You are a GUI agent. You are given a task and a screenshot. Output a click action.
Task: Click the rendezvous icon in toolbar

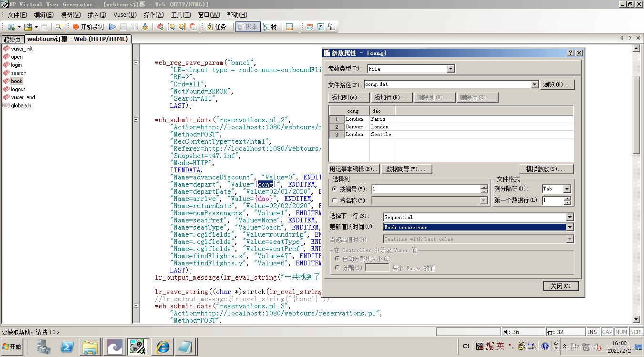click(193, 27)
